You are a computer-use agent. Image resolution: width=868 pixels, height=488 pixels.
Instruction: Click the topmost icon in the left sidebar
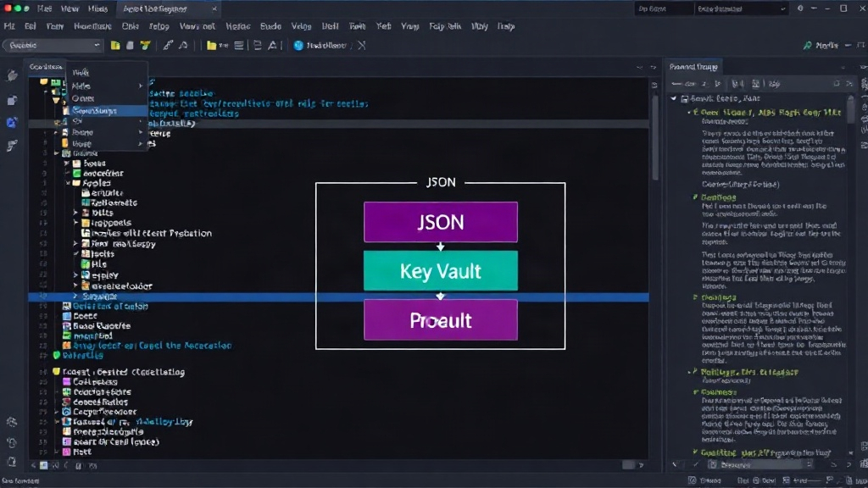pyautogui.click(x=12, y=75)
